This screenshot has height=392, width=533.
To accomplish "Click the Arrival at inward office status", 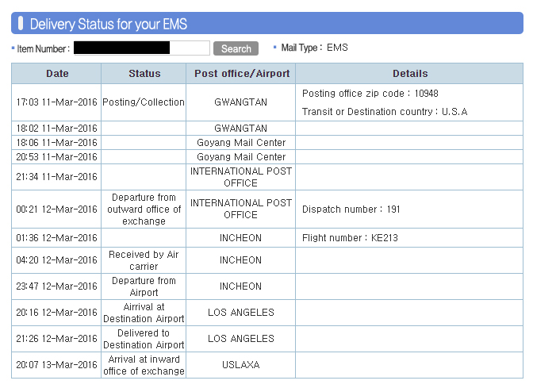I will click(x=144, y=365).
